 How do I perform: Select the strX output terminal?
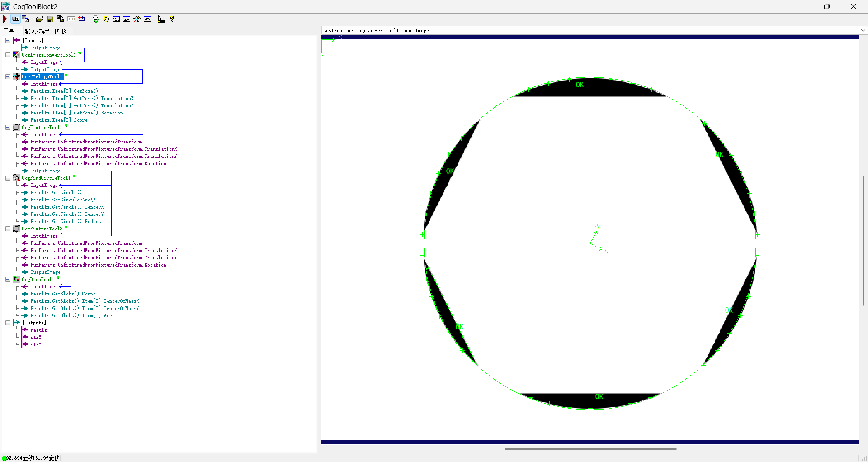click(x=36, y=337)
